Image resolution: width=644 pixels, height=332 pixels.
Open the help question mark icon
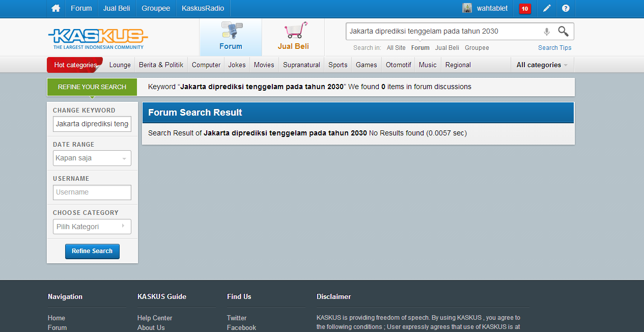coord(566,8)
